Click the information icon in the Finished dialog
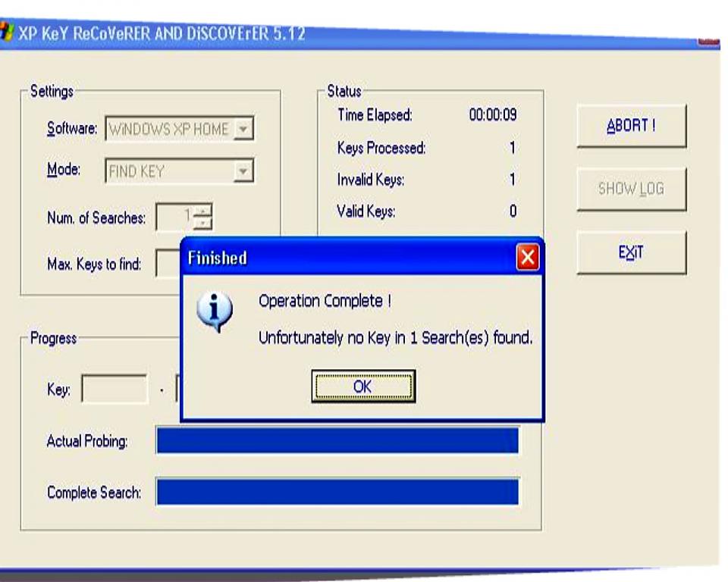728x582 pixels. click(215, 312)
